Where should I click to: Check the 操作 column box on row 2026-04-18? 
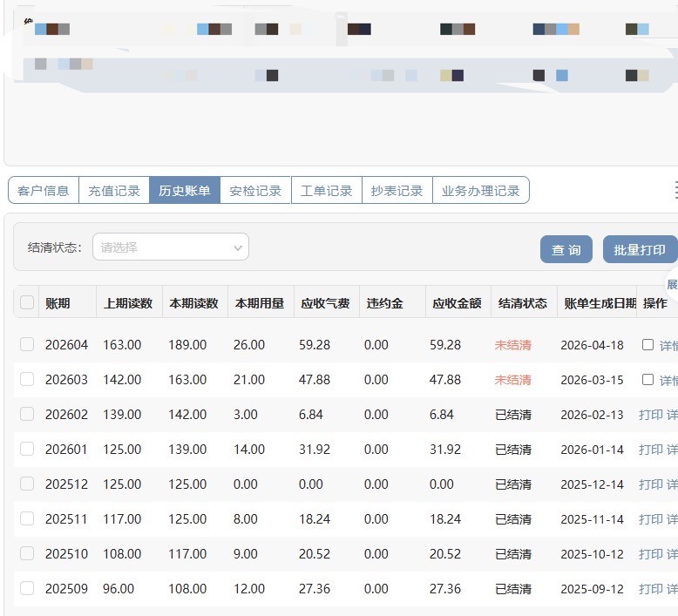647,344
